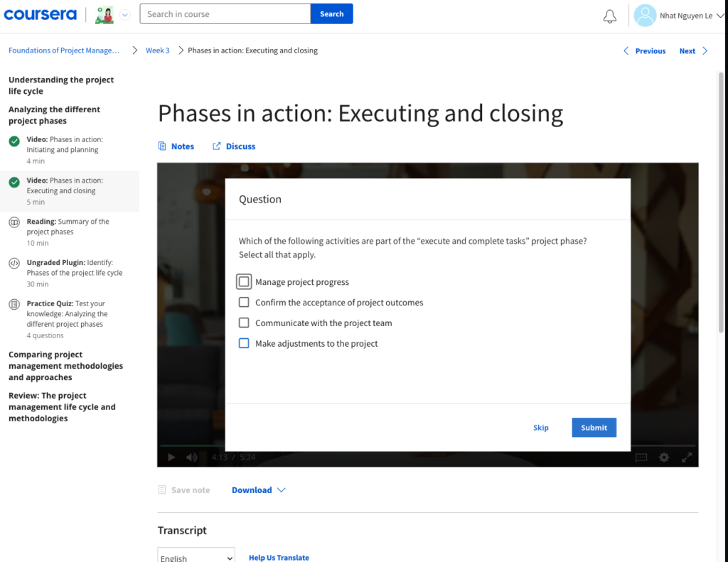728x562 pixels.
Task: Select 'Make adjustments to the project' checkbox
Action: point(244,344)
